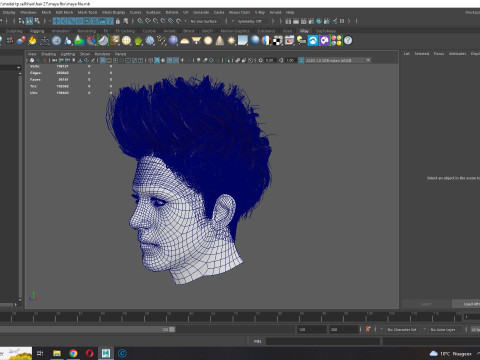
Task: Open the No Anim Layer dropdown
Action: click(444, 330)
